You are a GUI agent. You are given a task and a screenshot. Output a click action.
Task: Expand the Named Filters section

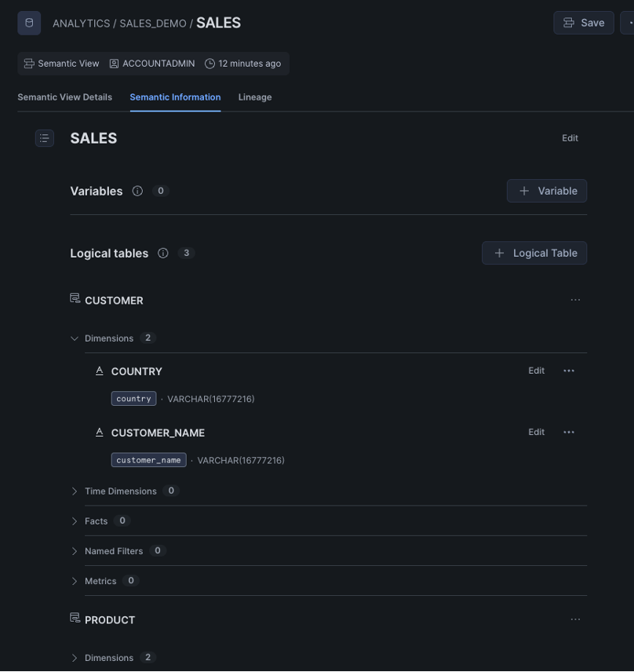(75, 551)
